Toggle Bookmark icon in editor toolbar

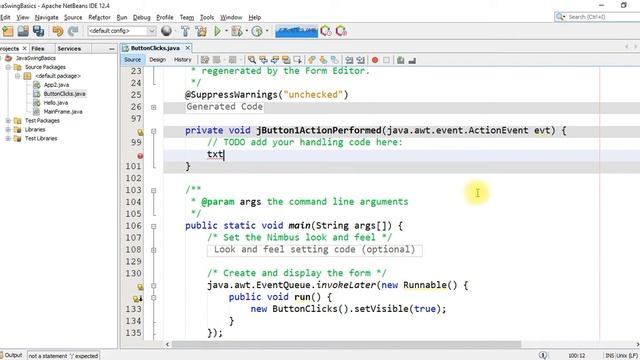[335, 60]
